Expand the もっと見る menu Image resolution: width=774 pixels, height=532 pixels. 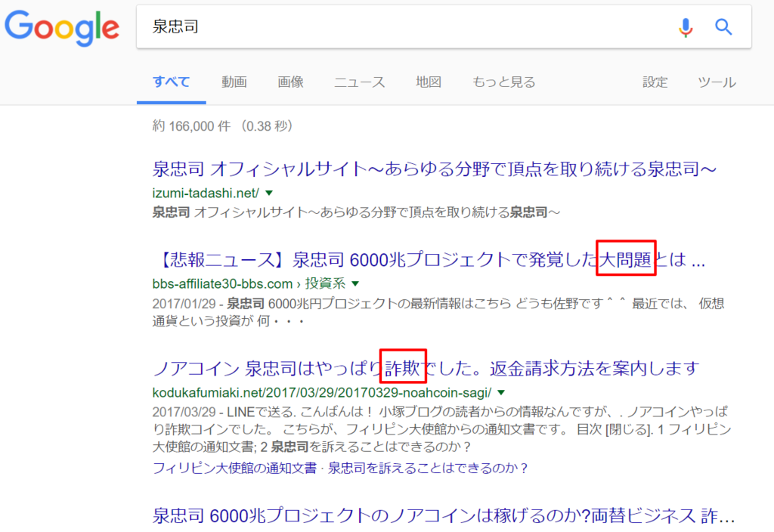coord(503,82)
